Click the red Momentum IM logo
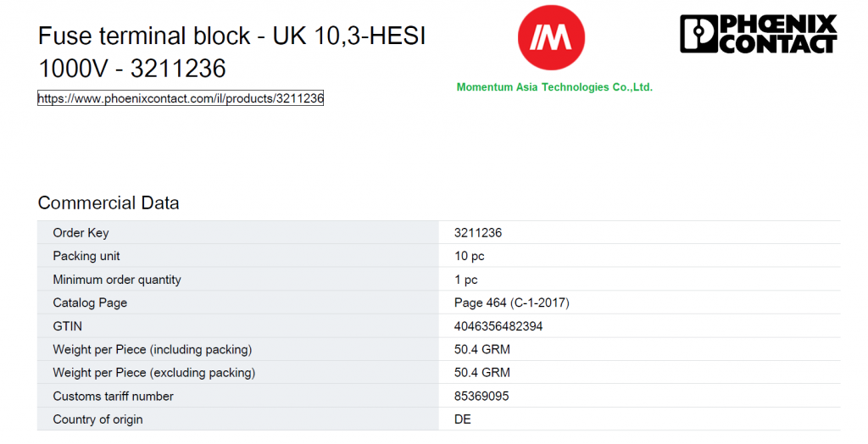Screen dimensions: 868x444 point(551,37)
